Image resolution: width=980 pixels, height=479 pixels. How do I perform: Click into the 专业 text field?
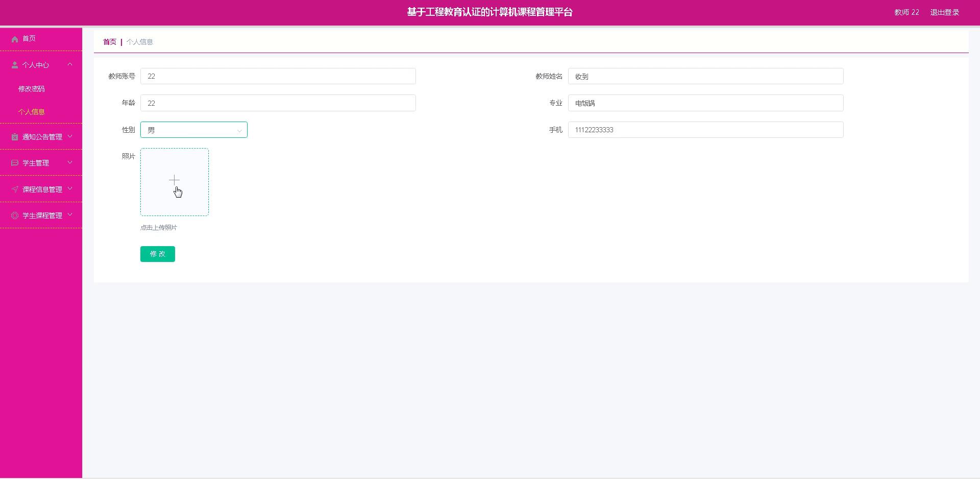(705, 103)
